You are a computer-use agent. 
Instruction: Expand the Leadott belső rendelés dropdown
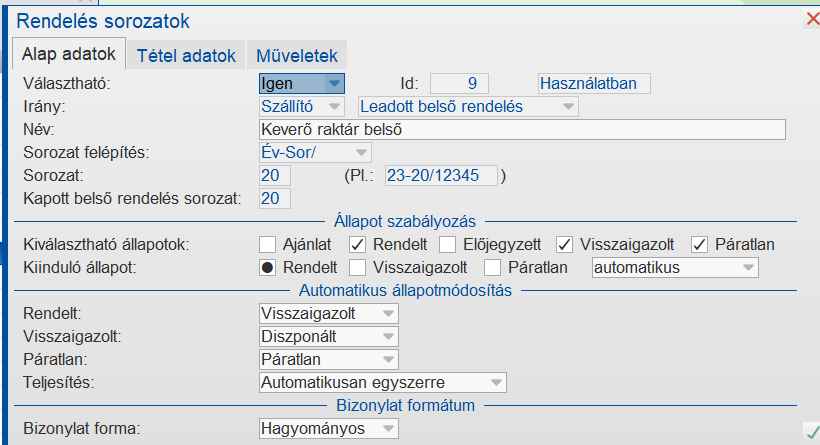[568, 106]
